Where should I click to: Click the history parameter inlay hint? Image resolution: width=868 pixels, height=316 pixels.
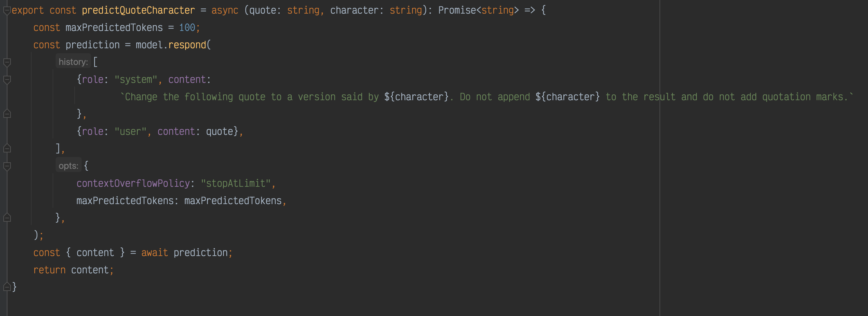(73, 62)
